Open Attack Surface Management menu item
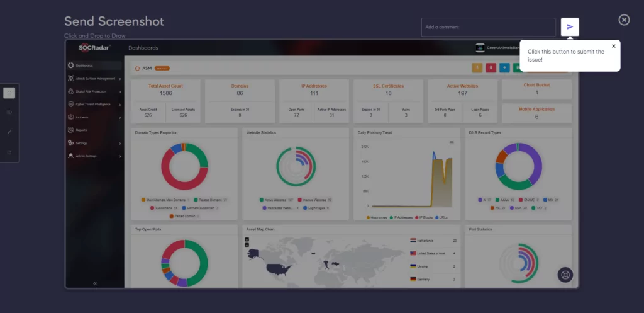Viewport: 644px width, 313px height. point(95,79)
